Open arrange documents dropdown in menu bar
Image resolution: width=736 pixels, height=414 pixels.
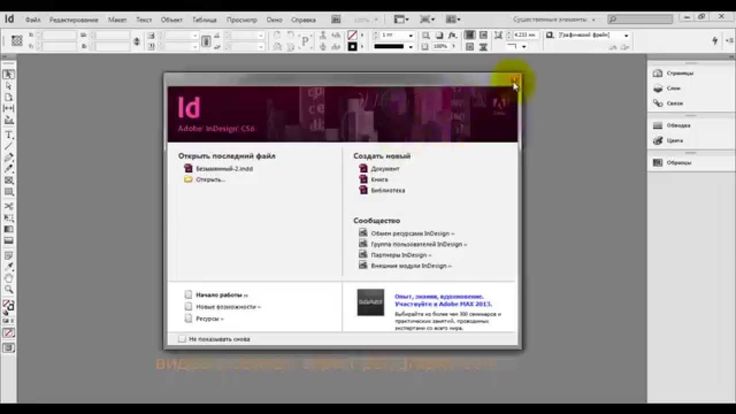coord(453,19)
